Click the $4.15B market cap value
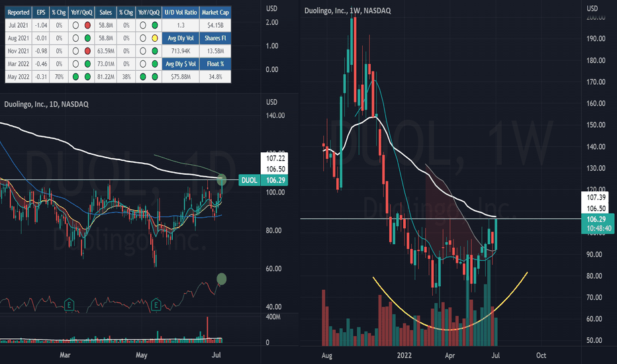Screen dimensions: 617x364 (x=215, y=25)
